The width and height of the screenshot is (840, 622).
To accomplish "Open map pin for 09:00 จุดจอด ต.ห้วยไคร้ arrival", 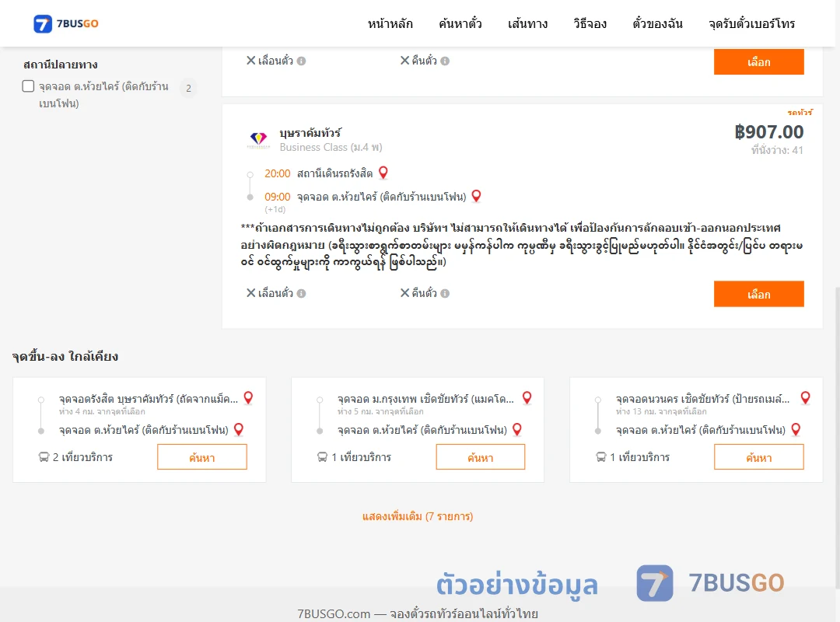I will click(x=476, y=196).
